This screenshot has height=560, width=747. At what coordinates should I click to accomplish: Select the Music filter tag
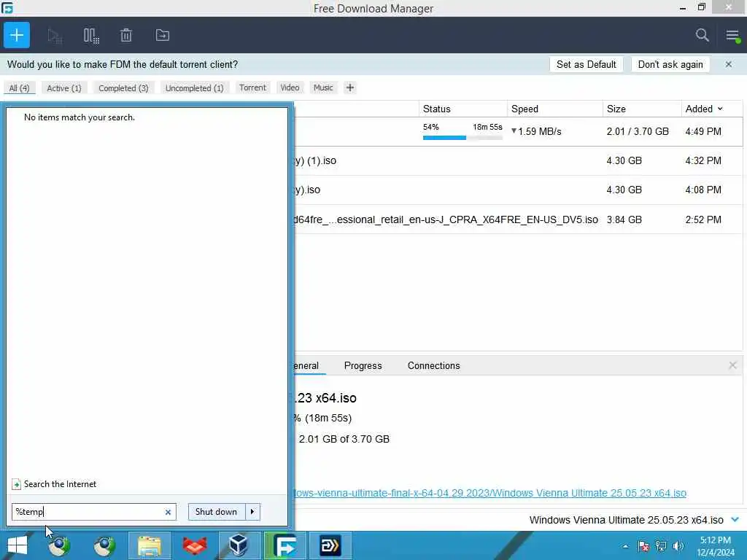coord(323,87)
